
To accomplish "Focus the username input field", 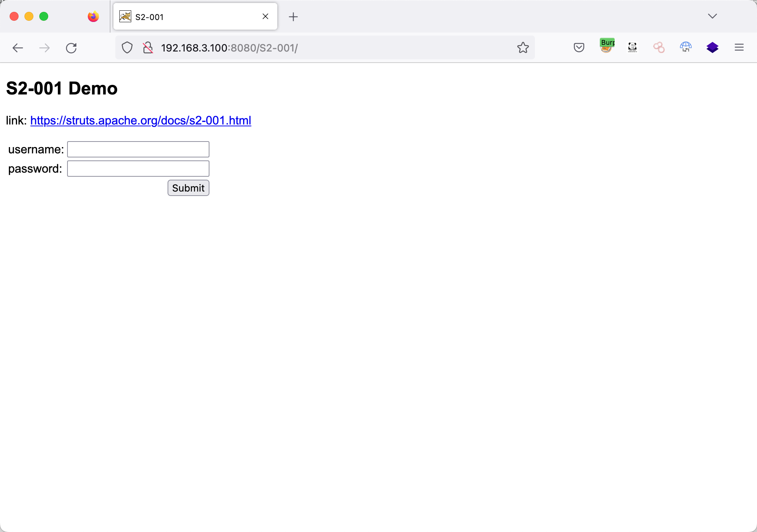I will coord(138,149).
